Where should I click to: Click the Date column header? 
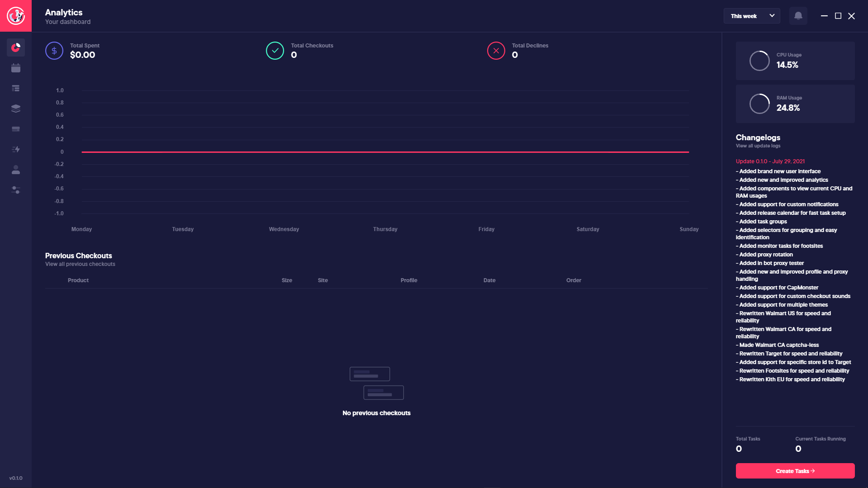[489, 280]
